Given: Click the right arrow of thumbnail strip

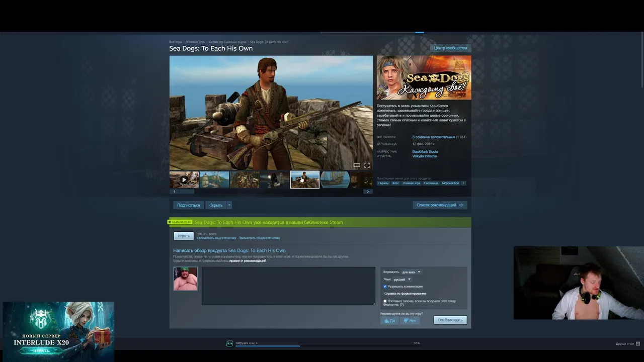Looking at the screenshot, I should (x=368, y=192).
